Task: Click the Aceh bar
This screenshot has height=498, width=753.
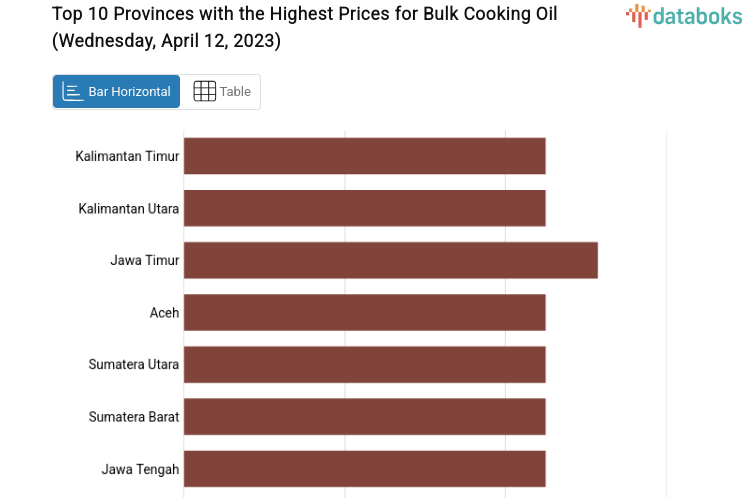Action: click(364, 312)
